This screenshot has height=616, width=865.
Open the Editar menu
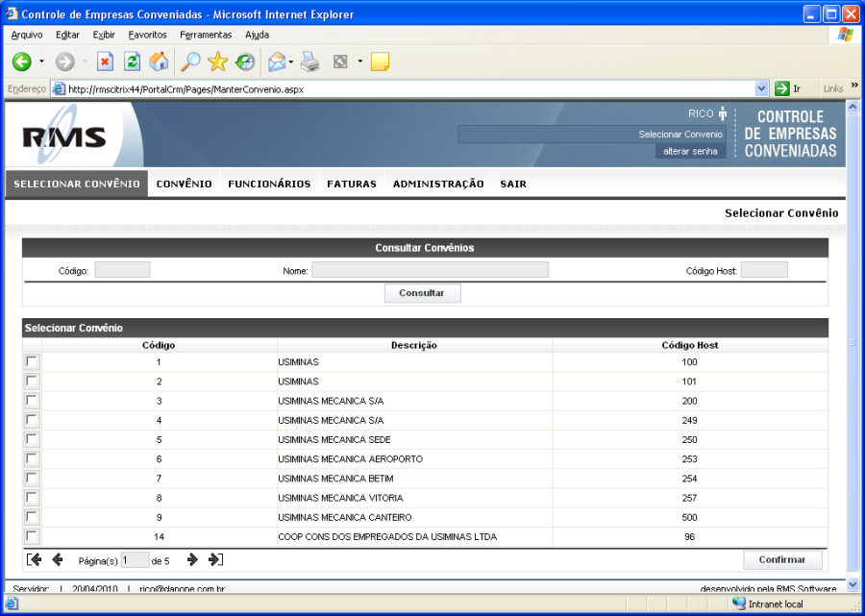pyautogui.click(x=67, y=35)
